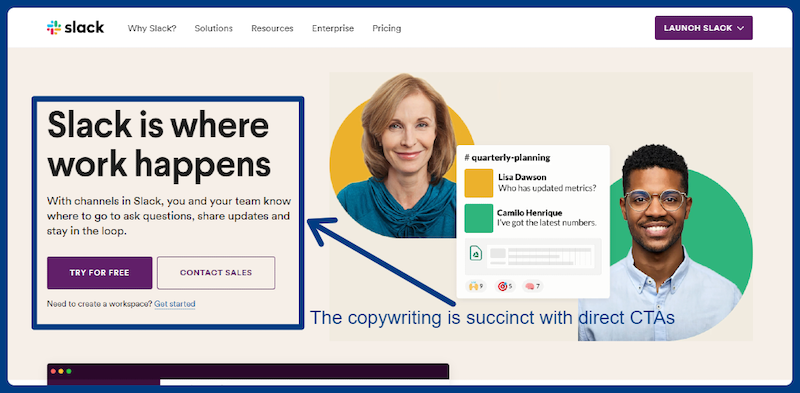Click the green window dot in app preview
Viewport: 800px width, 393px height.
69,371
